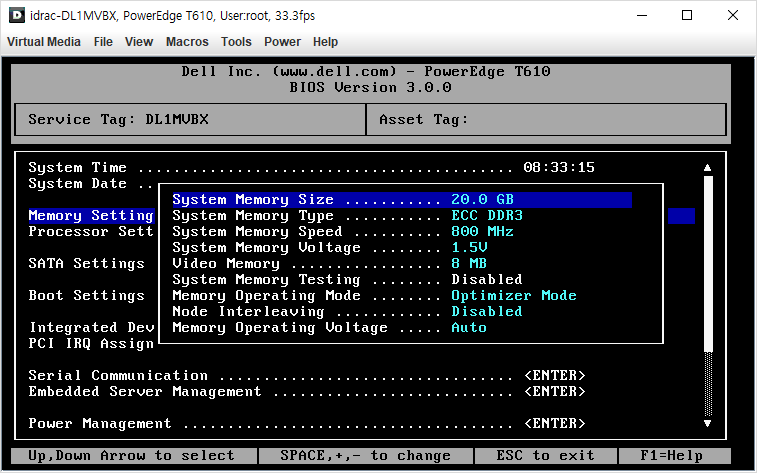Click the BIOS scrollbar up arrow
This screenshot has width=757, height=473.
point(707,167)
